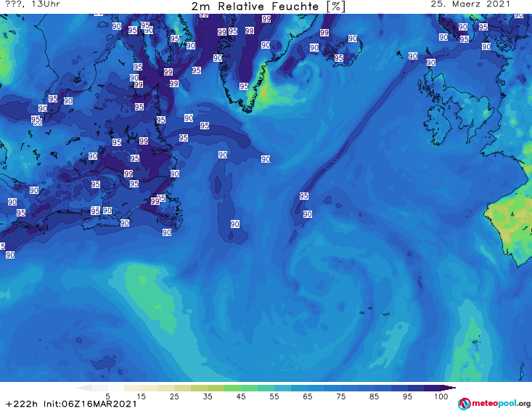
Task: Click the meteopool.org site name text
Action: pos(501,403)
